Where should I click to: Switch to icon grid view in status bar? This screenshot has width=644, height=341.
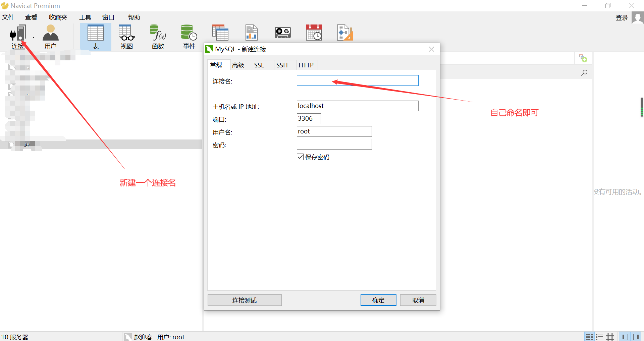(589, 337)
